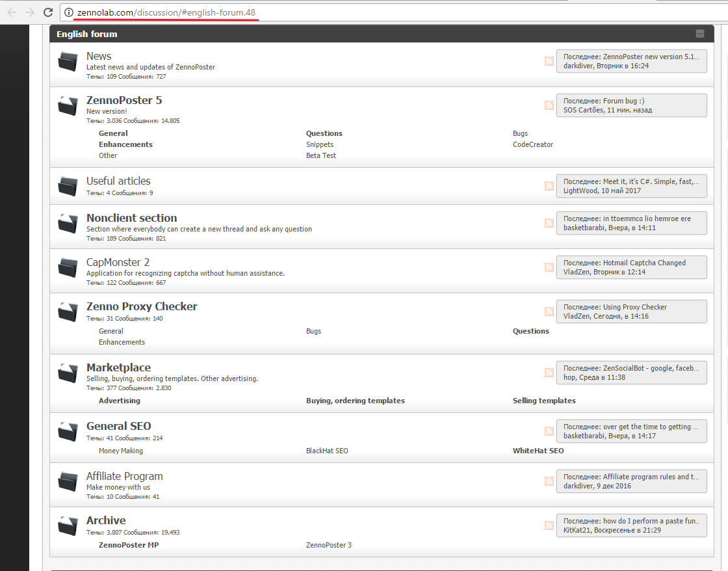728x571 pixels.
Task: Open BlackHat SEO subforum
Action: tap(327, 451)
